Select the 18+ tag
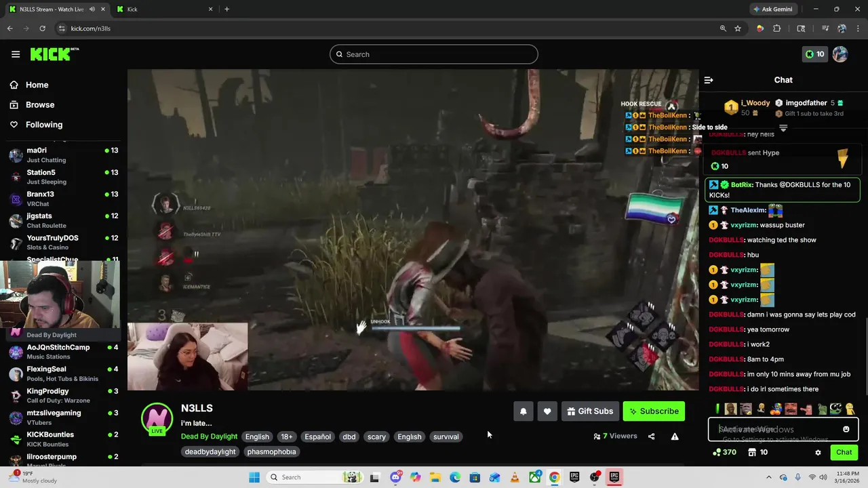 (x=287, y=436)
